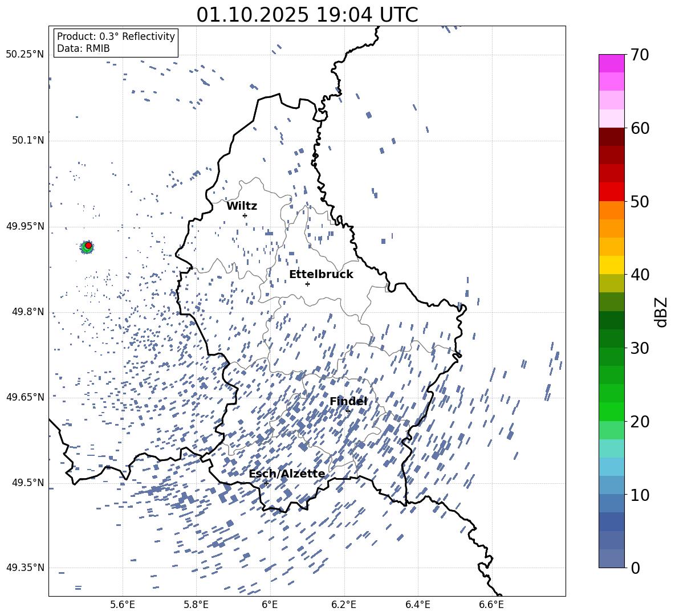Click the Data: RMIB text

point(83,48)
